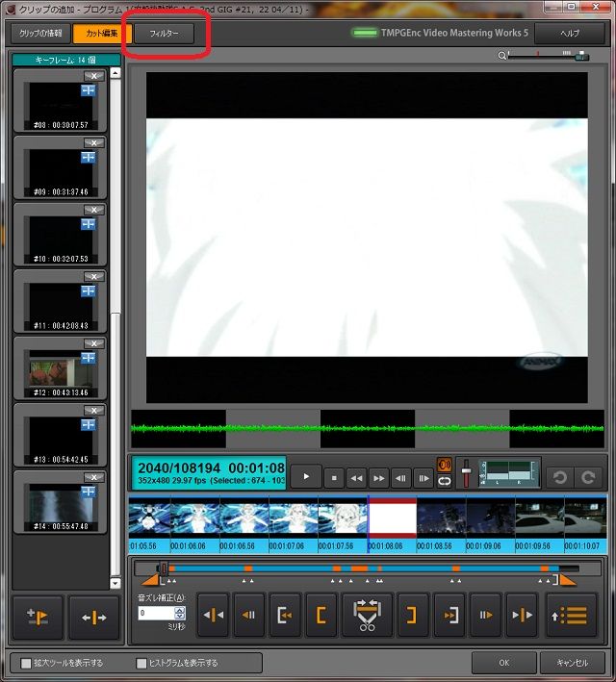The image size is (616, 682).
Task: Click keyframe list scrollbar down arrow
Action: [x=115, y=583]
